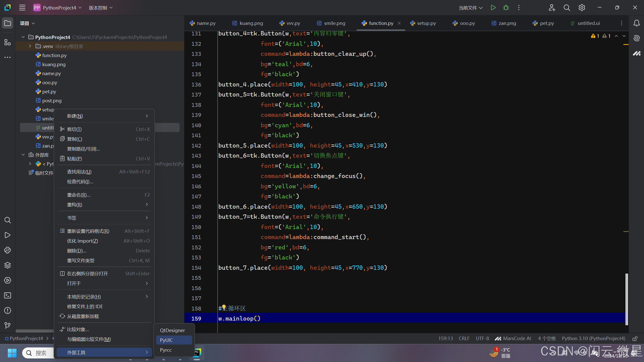This screenshot has width=644, height=362.
Task: Open the Problems tool window icon
Action: tap(8, 310)
